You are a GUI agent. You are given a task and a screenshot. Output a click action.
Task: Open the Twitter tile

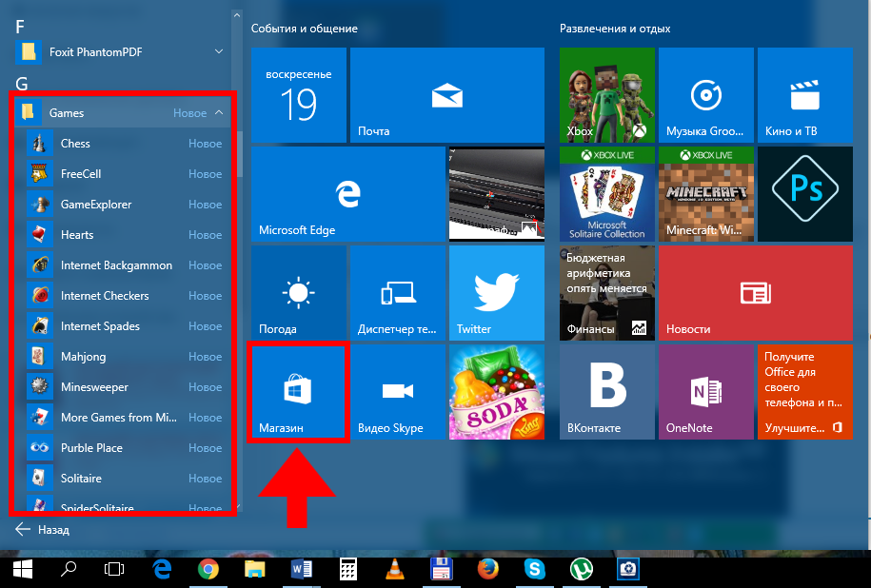pos(497,293)
